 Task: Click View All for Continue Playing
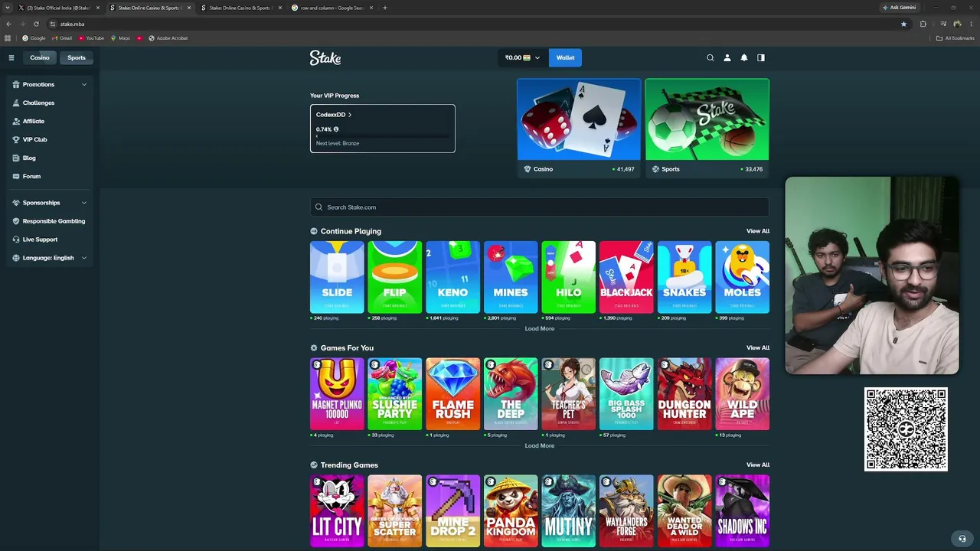(758, 231)
